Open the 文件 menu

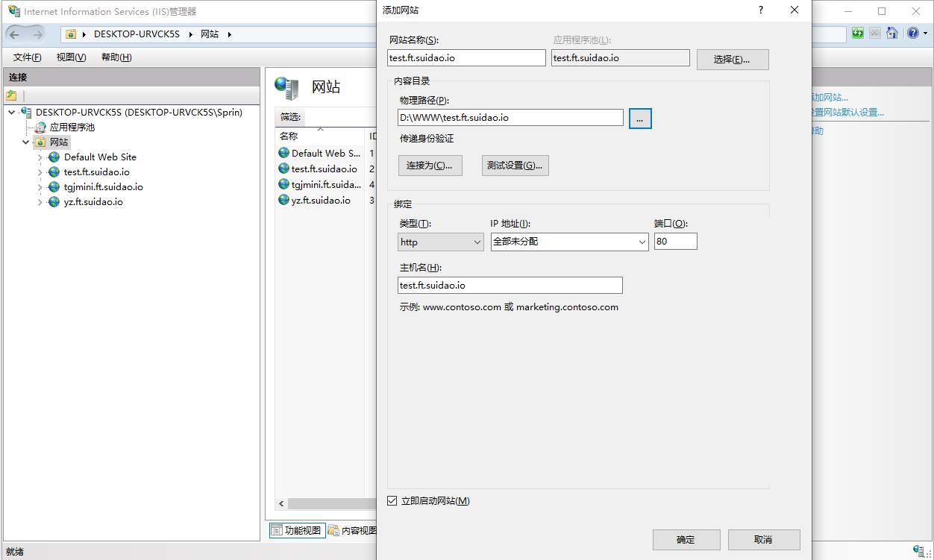point(27,57)
